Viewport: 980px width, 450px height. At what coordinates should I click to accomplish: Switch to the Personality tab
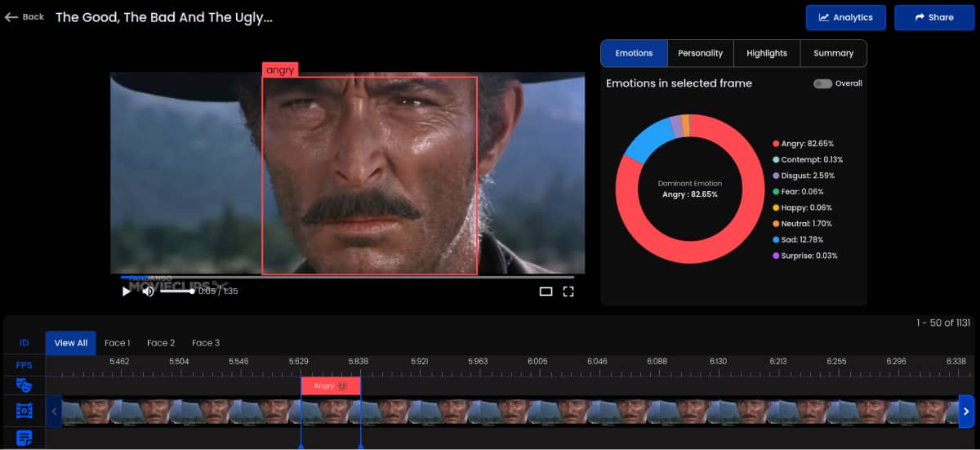click(700, 53)
